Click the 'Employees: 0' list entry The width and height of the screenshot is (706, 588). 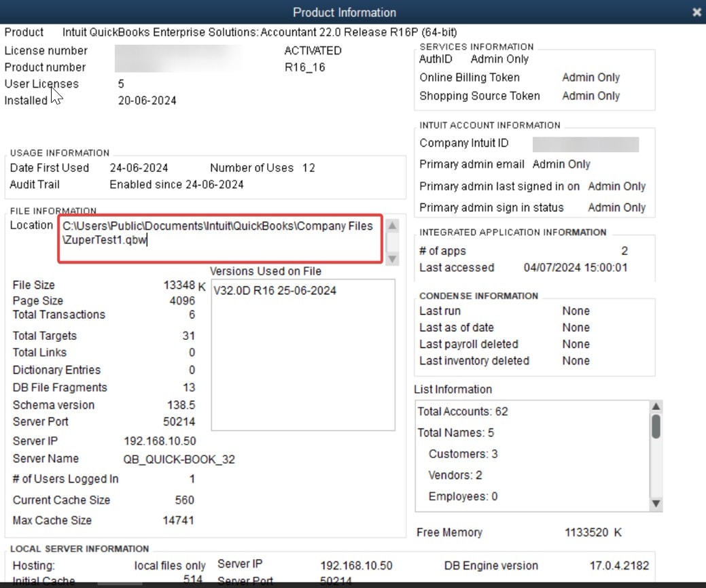pos(463,496)
